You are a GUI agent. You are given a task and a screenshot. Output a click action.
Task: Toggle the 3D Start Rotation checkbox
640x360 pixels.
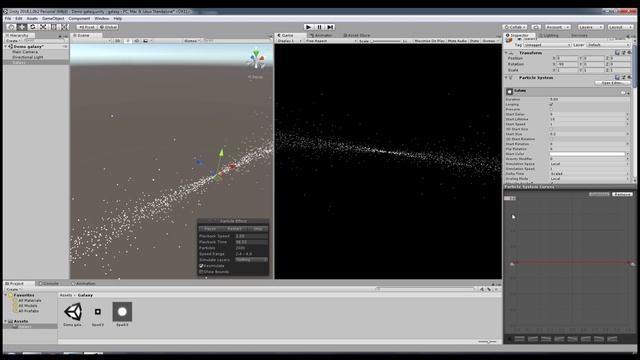click(x=551, y=139)
